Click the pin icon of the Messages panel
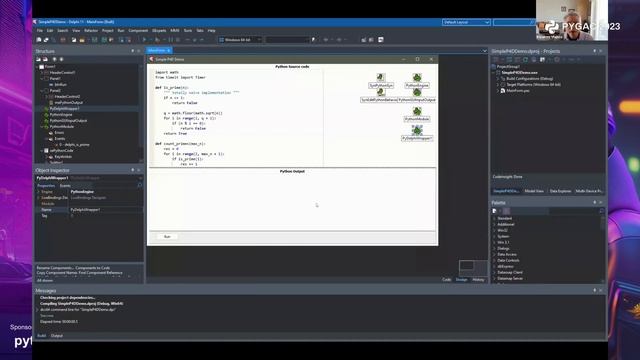The width and height of the screenshot is (640, 360). tap(594, 290)
